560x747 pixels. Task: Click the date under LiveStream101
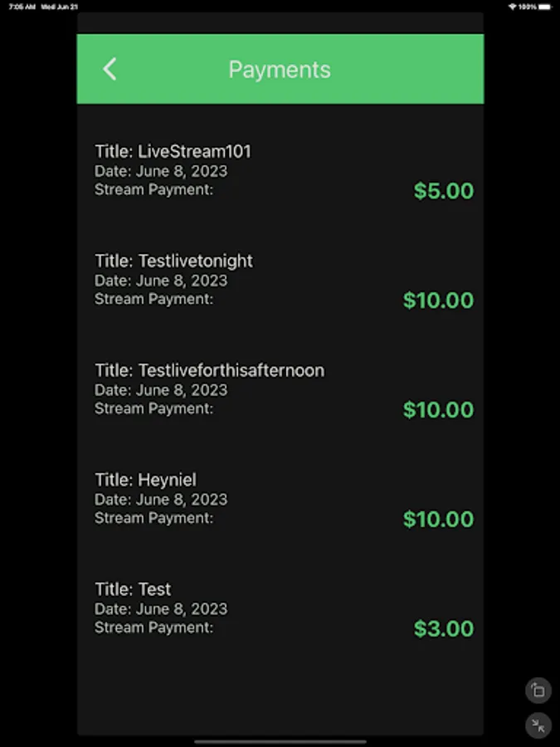pos(161,171)
